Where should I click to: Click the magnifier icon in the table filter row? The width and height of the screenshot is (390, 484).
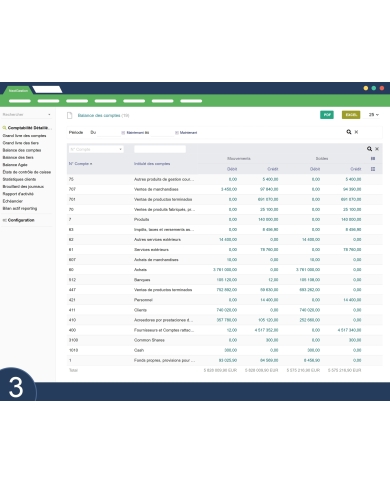click(369, 149)
